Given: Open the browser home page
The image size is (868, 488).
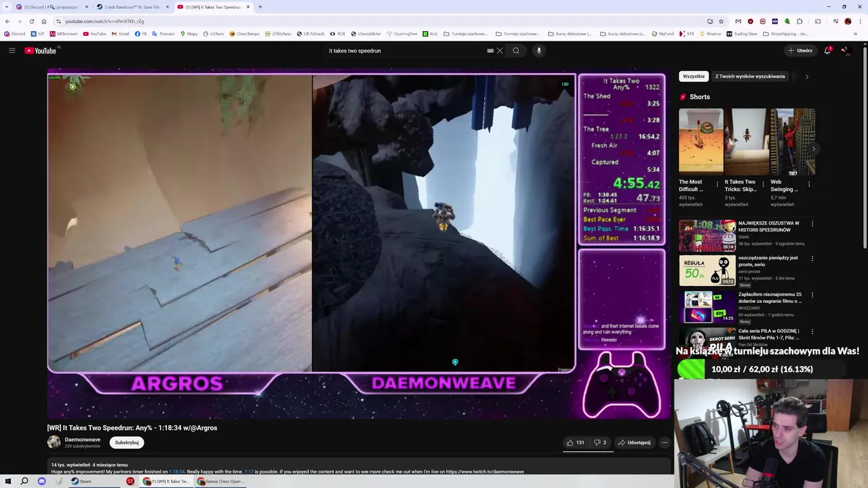Looking at the screenshot, I should [44, 21].
